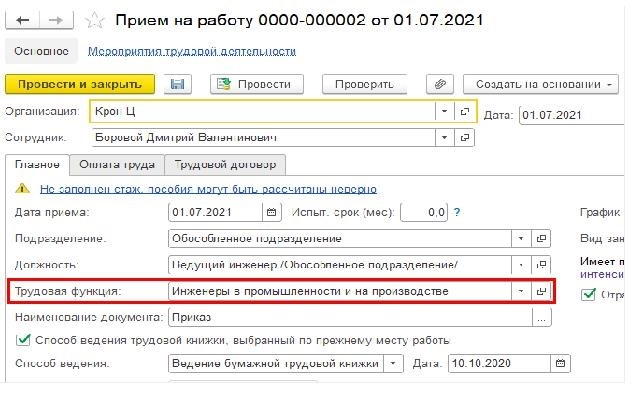631x396 pixels.
Task: Toggle the checkbox under Имеет право
Action: [588, 294]
